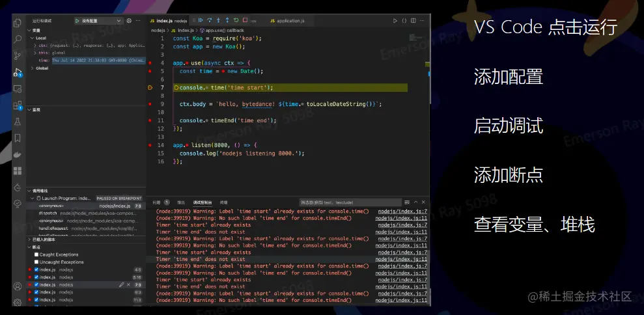Open the Run and Debug view icon

pyautogui.click(x=17, y=72)
